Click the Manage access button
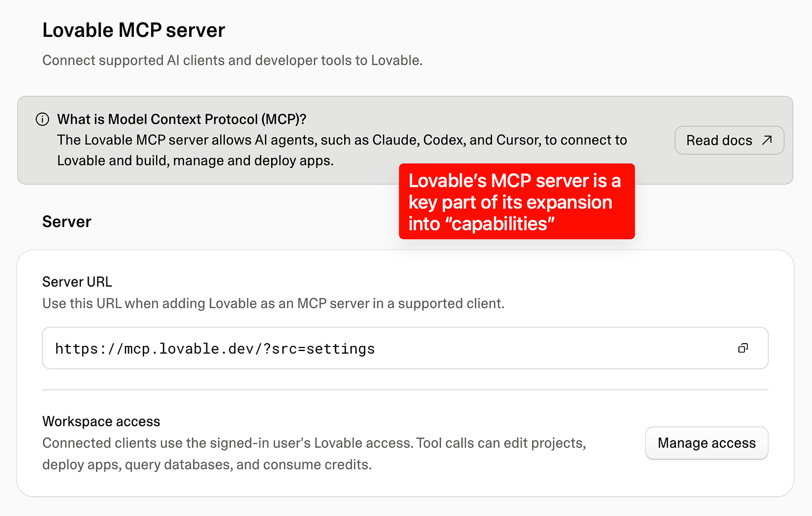 (707, 443)
